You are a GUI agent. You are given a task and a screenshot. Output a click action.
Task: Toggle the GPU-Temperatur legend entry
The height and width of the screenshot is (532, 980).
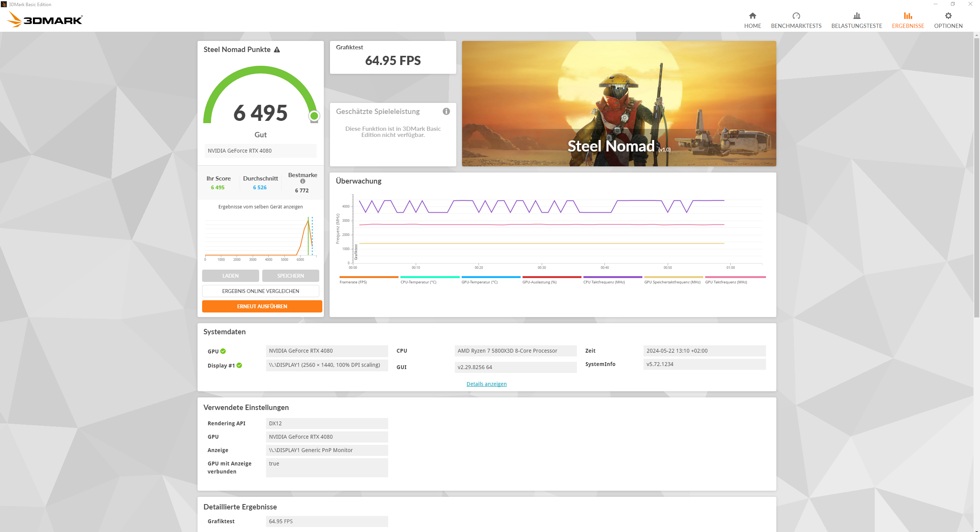(479, 282)
